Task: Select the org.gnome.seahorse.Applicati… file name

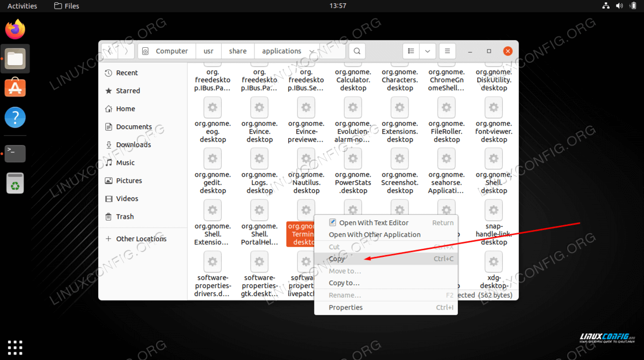Action: point(447,183)
